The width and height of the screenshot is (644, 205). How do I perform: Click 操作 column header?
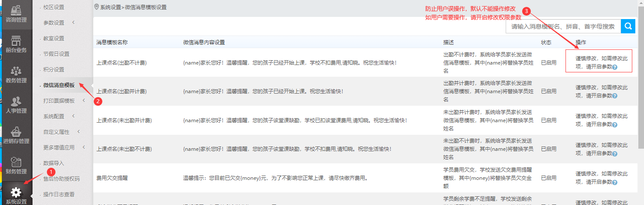point(581,42)
